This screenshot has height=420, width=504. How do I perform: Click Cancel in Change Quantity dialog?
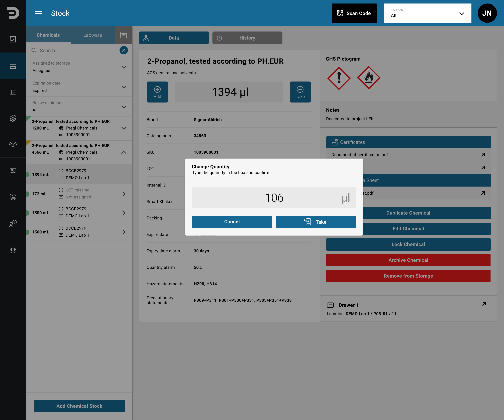point(232,222)
